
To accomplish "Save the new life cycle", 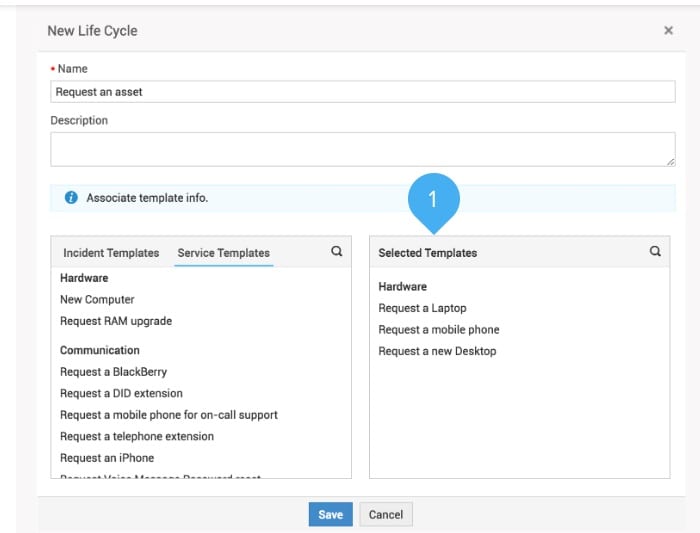I will click(330, 514).
